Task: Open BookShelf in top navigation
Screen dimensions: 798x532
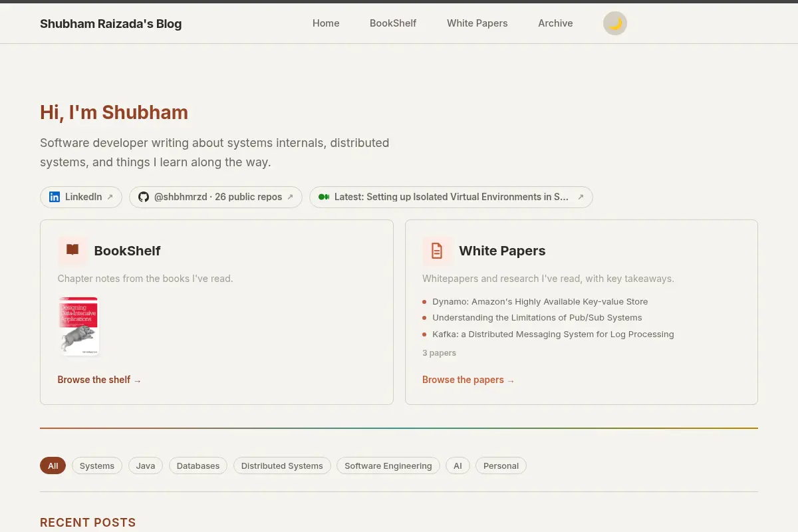Action: tap(393, 23)
